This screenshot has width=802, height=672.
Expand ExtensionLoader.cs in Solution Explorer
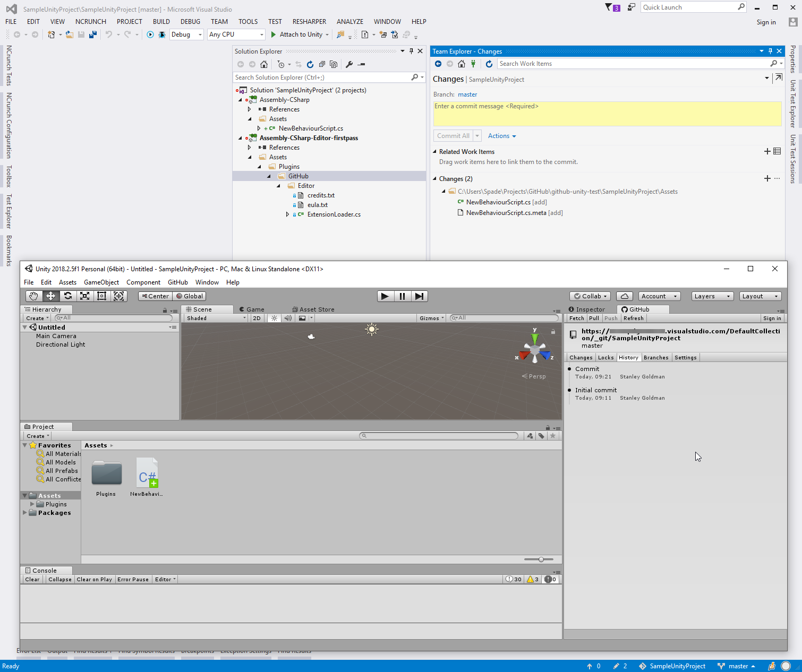coord(287,214)
